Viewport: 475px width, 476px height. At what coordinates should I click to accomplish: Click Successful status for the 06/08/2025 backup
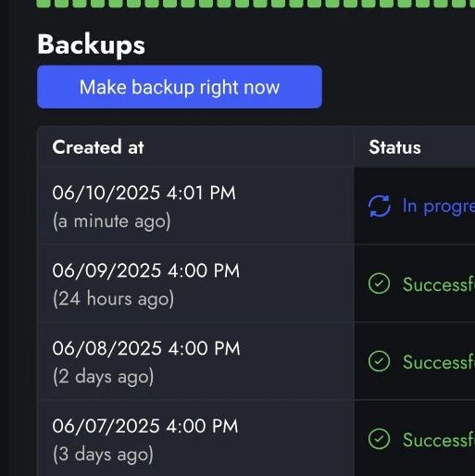tap(439, 362)
